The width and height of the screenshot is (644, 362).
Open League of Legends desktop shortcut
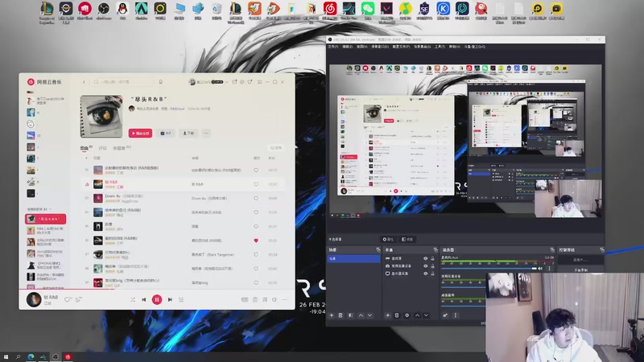click(47, 11)
